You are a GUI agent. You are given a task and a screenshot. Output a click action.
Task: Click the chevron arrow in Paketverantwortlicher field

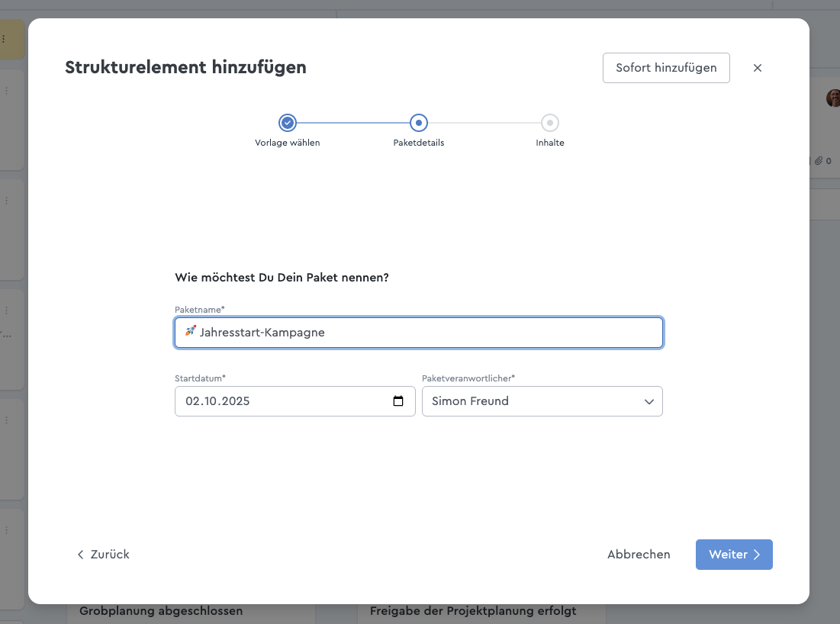point(649,401)
